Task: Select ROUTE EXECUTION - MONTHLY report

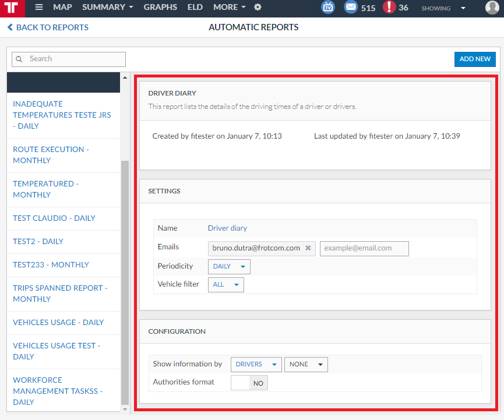Action: click(51, 155)
